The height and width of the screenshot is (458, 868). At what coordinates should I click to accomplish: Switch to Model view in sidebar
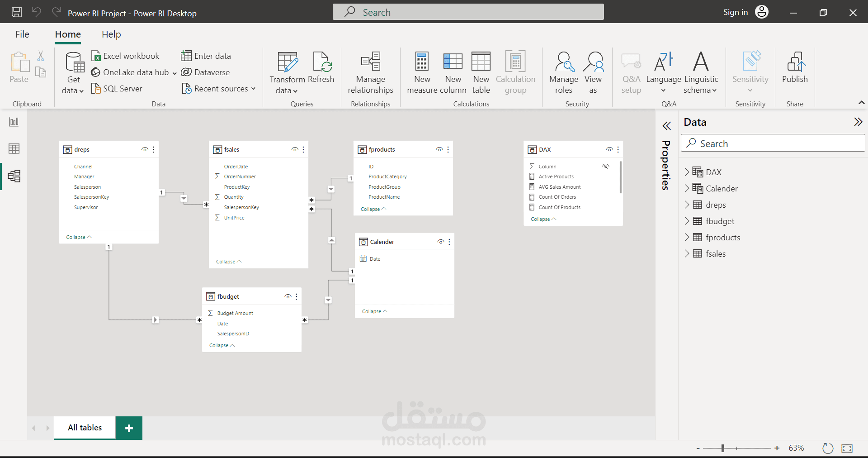[14, 176]
